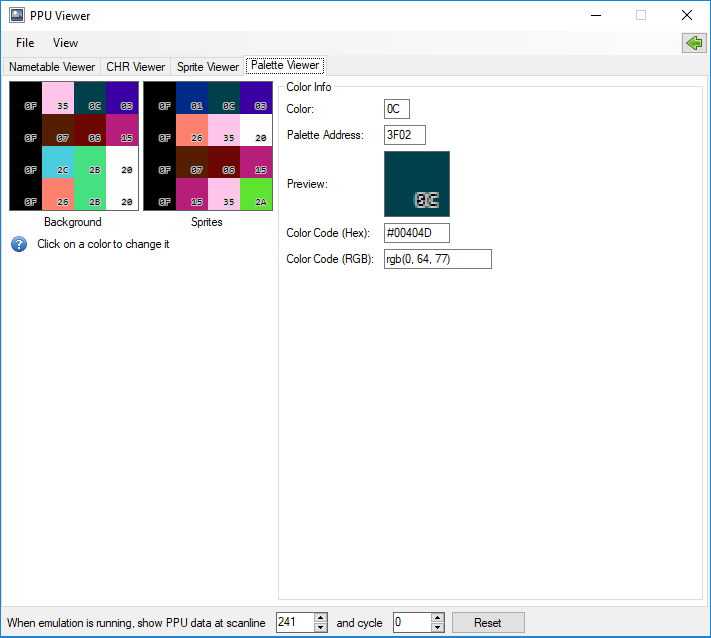This screenshot has width=711, height=638.
Task: Select Background green 2B swatch in third row
Action: [x=90, y=162]
